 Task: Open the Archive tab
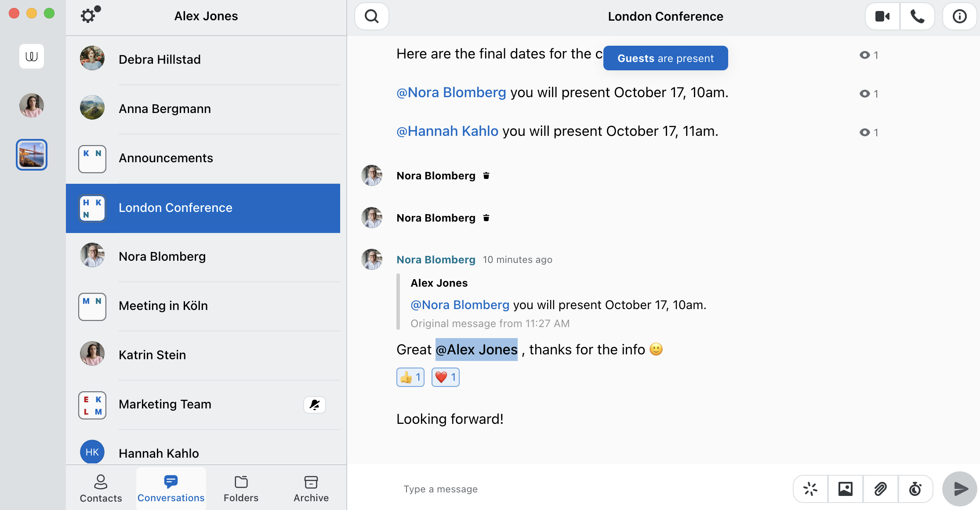point(311,488)
